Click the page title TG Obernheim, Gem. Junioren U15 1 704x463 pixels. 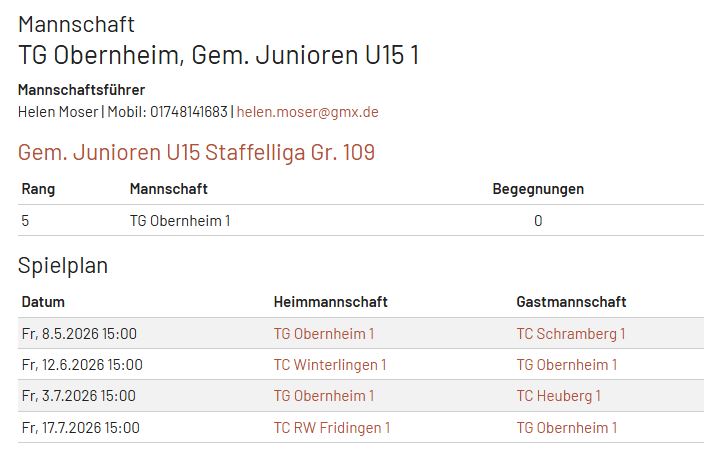218,55
